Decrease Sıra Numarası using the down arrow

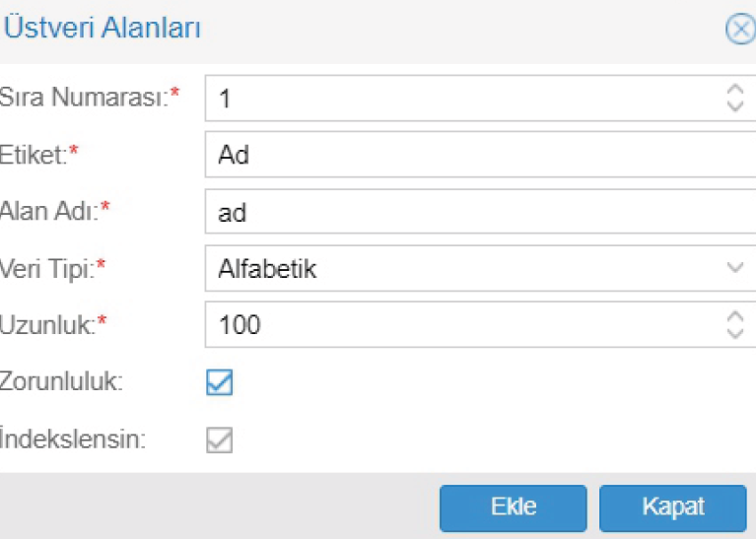coord(734,105)
